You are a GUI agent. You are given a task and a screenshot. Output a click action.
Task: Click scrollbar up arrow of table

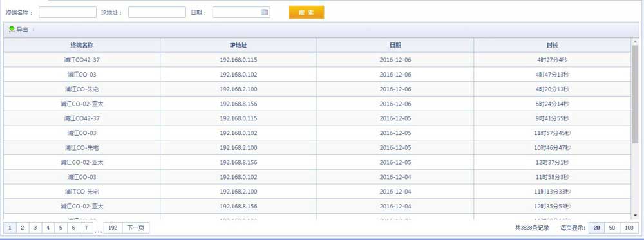635,42
